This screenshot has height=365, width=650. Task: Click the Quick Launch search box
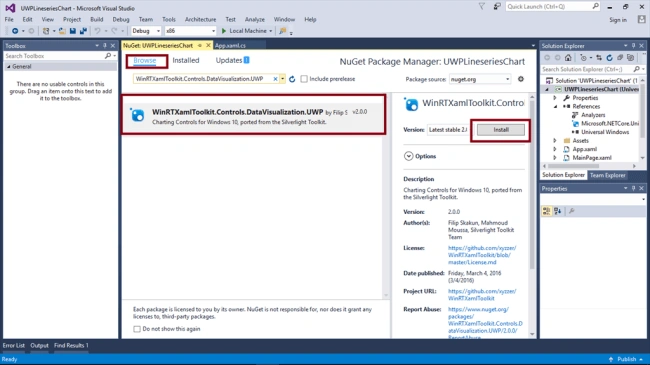(552, 7)
